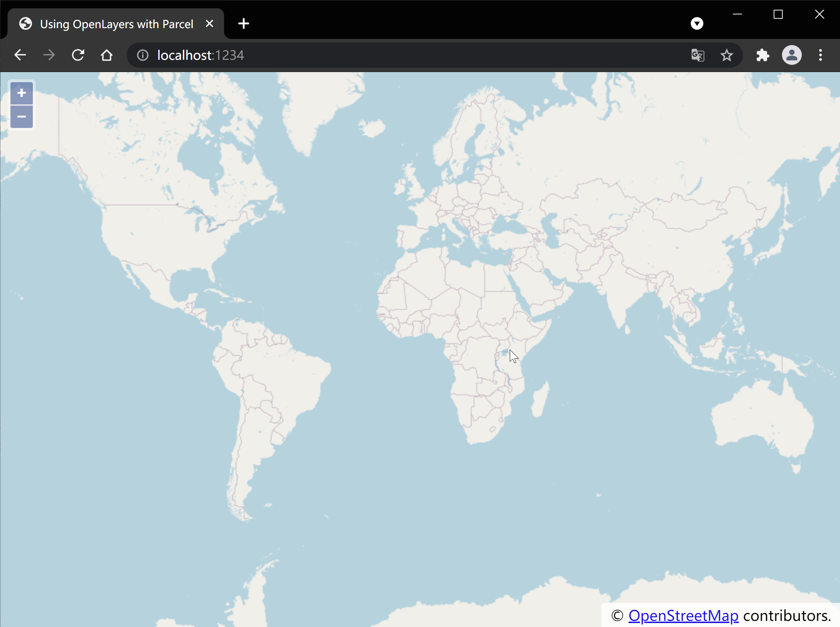The image size is (840, 627).
Task: Open a new browser tab
Action: click(243, 23)
